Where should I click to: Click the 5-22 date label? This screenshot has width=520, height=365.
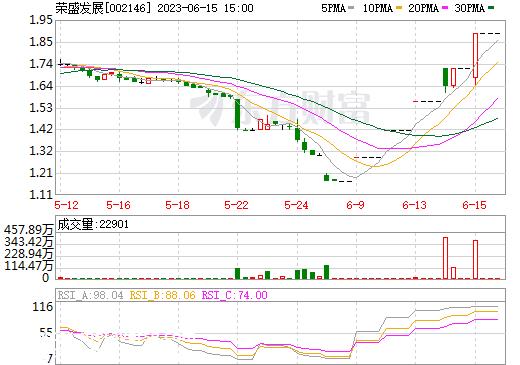tap(236, 205)
